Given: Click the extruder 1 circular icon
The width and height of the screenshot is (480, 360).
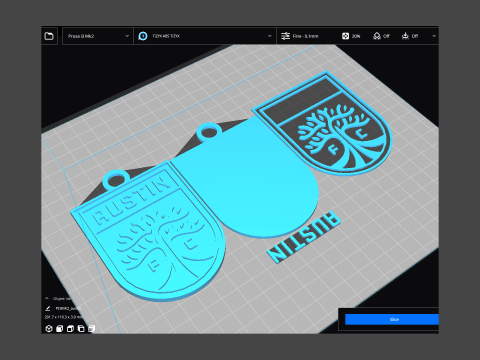Looking at the screenshot, I should pyautogui.click(x=143, y=36).
